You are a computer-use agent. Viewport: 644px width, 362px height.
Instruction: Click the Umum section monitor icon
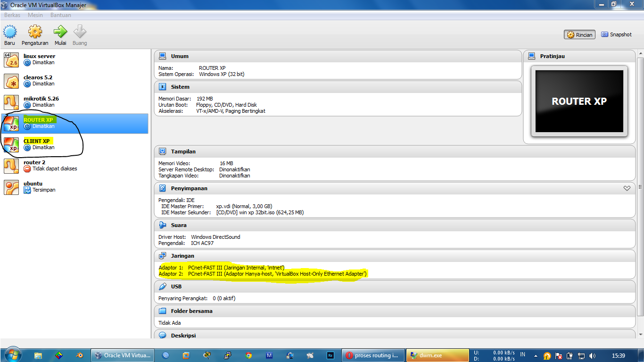[162, 56]
